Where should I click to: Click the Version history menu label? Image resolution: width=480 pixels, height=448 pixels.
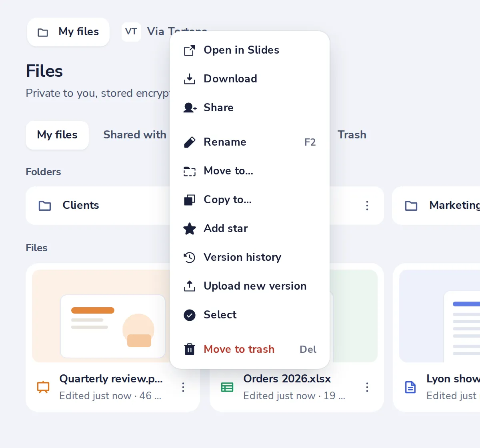click(242, 258)
